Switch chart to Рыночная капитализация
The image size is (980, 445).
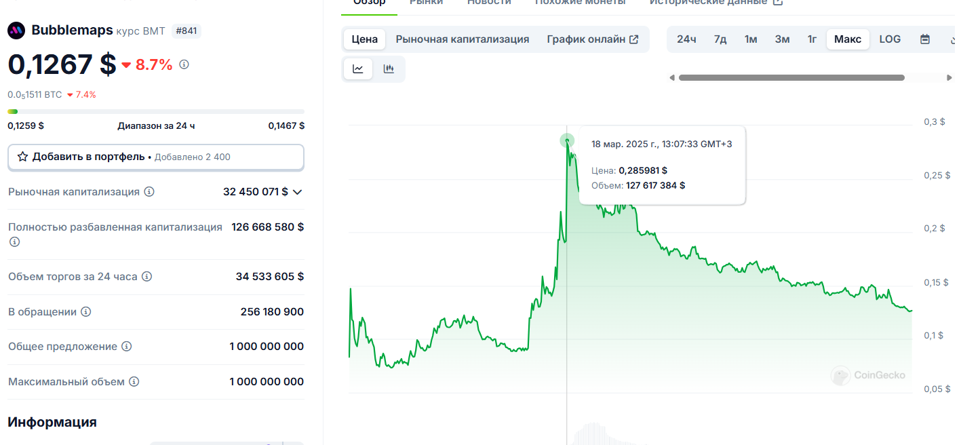462,39
